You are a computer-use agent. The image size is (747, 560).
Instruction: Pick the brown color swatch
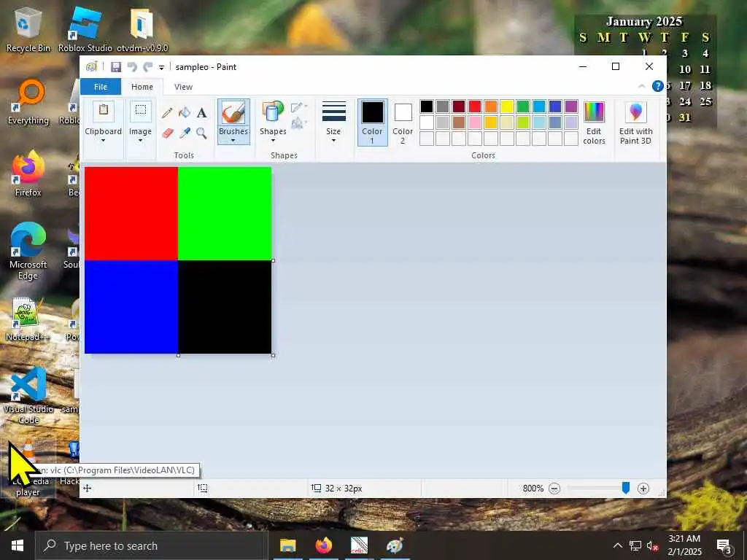(459, 122)
